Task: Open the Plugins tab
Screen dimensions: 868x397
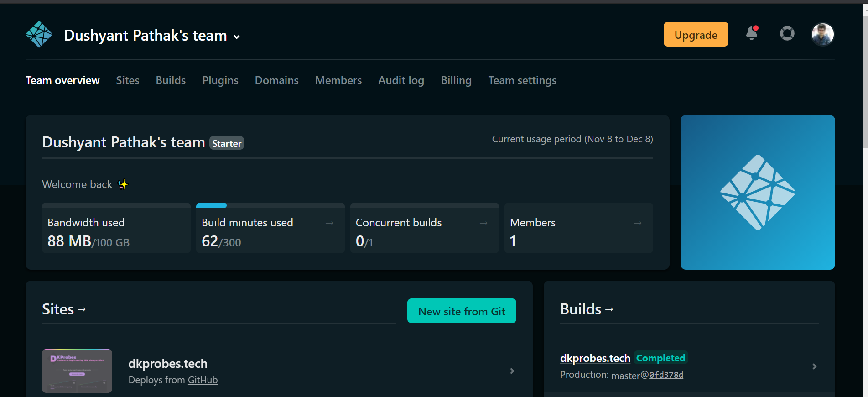Action: [x=220, y=80]
